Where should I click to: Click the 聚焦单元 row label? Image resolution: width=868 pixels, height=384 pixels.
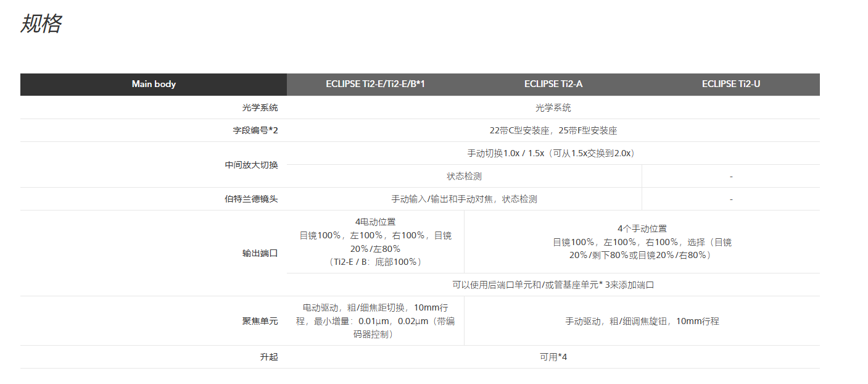click(260, 321)
